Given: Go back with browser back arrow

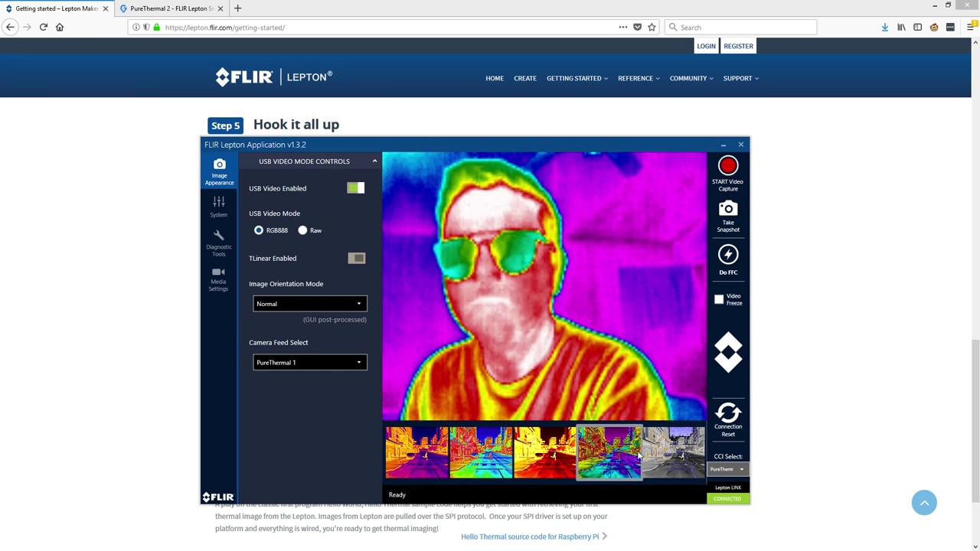Looking at the screenshot, I should pos(11,27).
